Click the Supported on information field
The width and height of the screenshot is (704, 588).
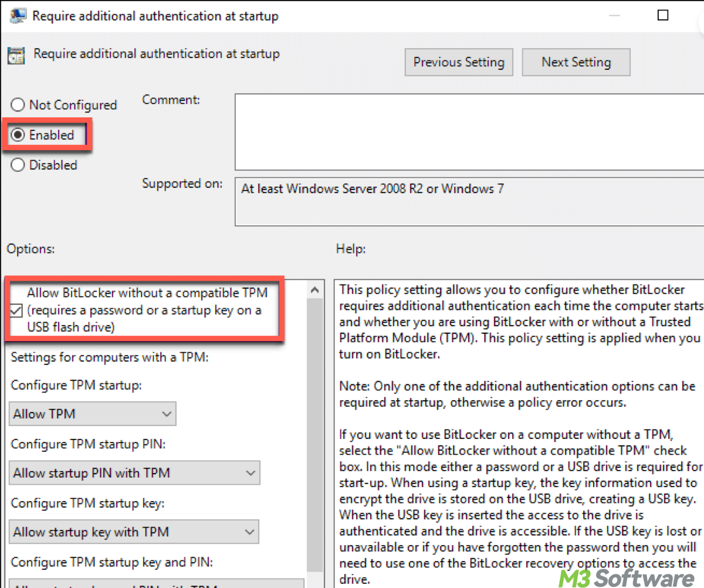[x=469, y=201]
